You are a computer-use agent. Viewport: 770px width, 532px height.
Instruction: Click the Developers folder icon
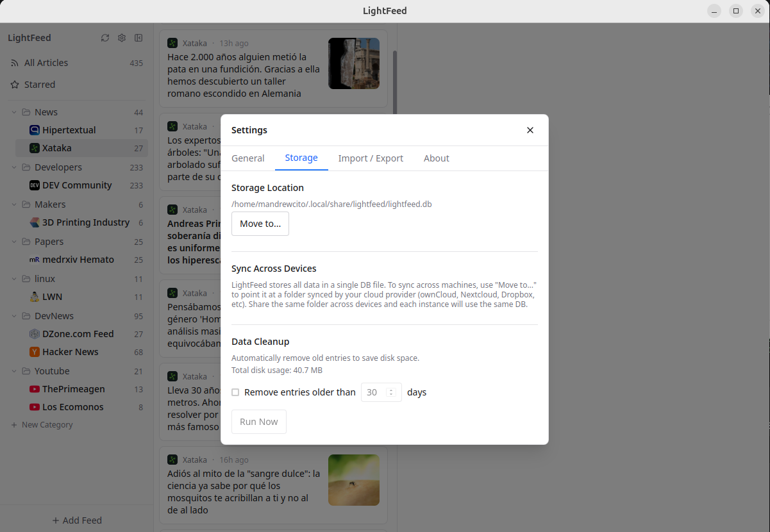[26, 167]
